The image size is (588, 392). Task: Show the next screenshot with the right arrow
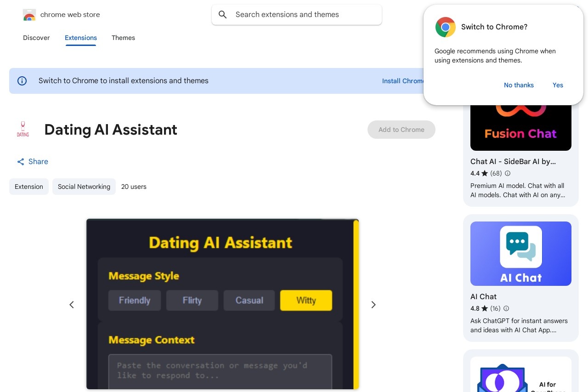(x=373, y=305)
